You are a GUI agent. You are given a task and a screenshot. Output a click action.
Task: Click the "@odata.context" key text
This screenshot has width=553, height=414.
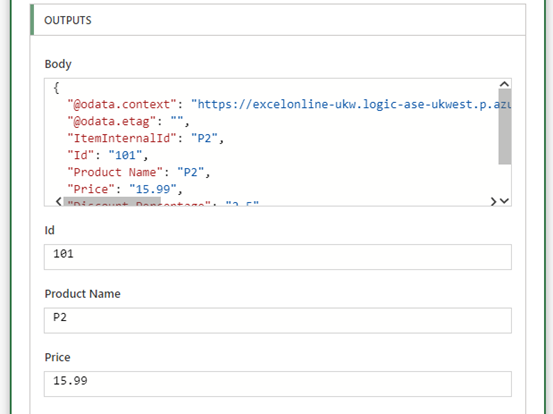click(x=122, y=104)
